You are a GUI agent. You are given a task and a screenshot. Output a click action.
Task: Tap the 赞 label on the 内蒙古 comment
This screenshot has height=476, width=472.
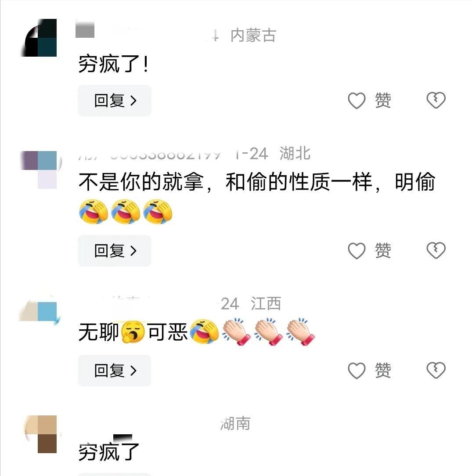click(383, 101)
